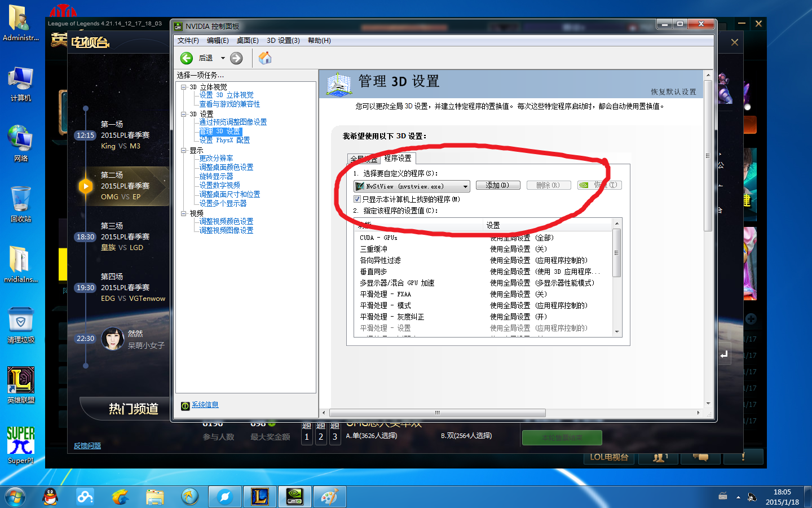812x508 pixels.
Task: Open the 系统信息 link
Action: click(x=205, y=405)
